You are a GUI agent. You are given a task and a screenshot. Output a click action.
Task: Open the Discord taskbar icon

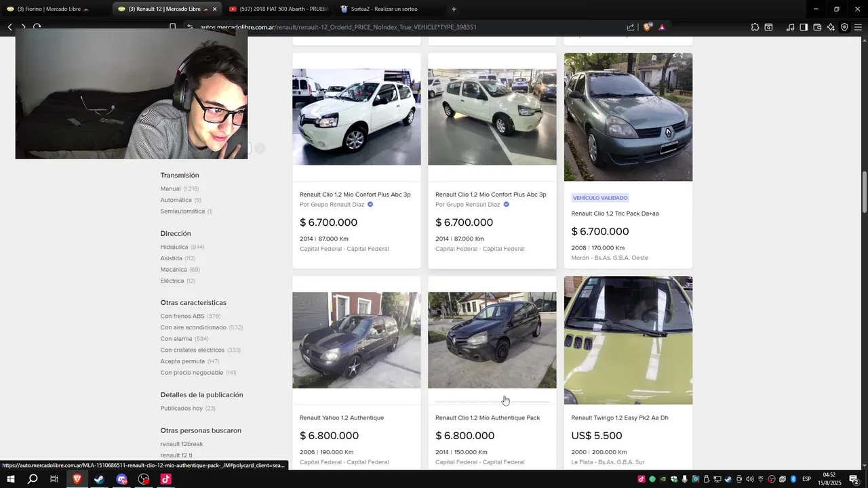[121, 479]
